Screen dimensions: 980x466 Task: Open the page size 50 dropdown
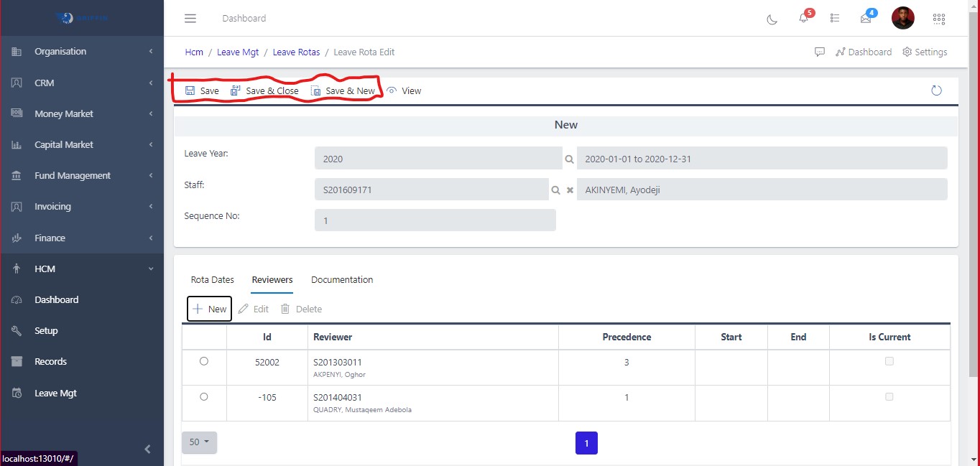coord(199,442)
